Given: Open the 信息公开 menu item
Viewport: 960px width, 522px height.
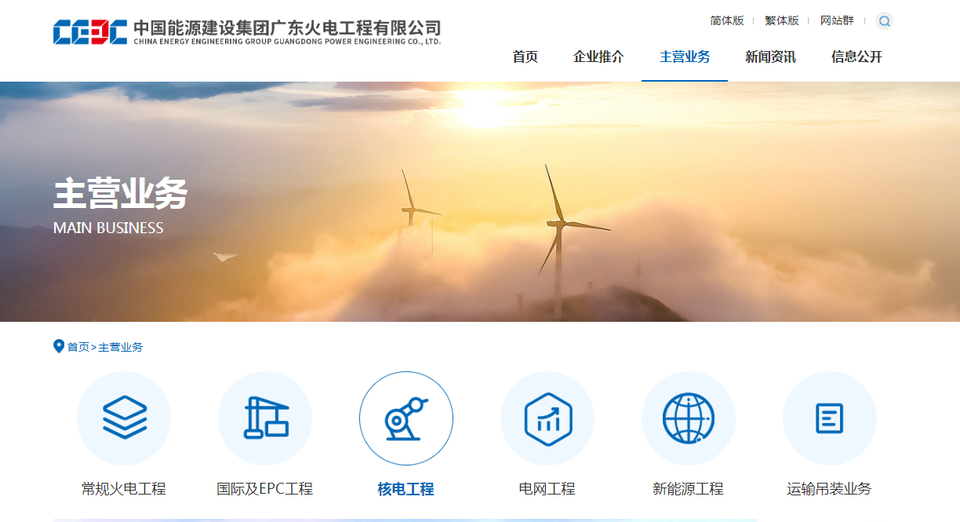Looking at the screenshot, I should (857, 57).
